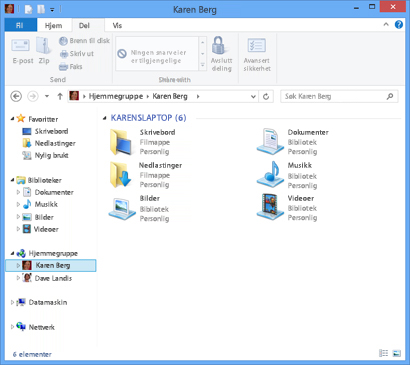Select the Videoer library icon
410x365 pixels.
click(270, 207)
